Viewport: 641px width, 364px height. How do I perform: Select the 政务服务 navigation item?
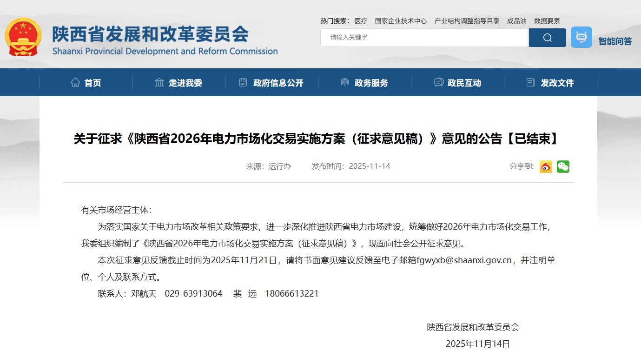point(371,83)
